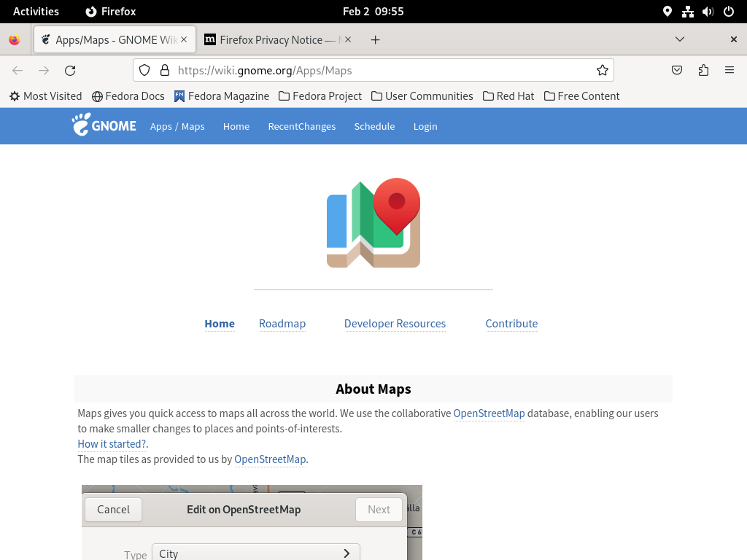
Task: Click the Firefox app menu in top bar
Action: tap(111, 12)
